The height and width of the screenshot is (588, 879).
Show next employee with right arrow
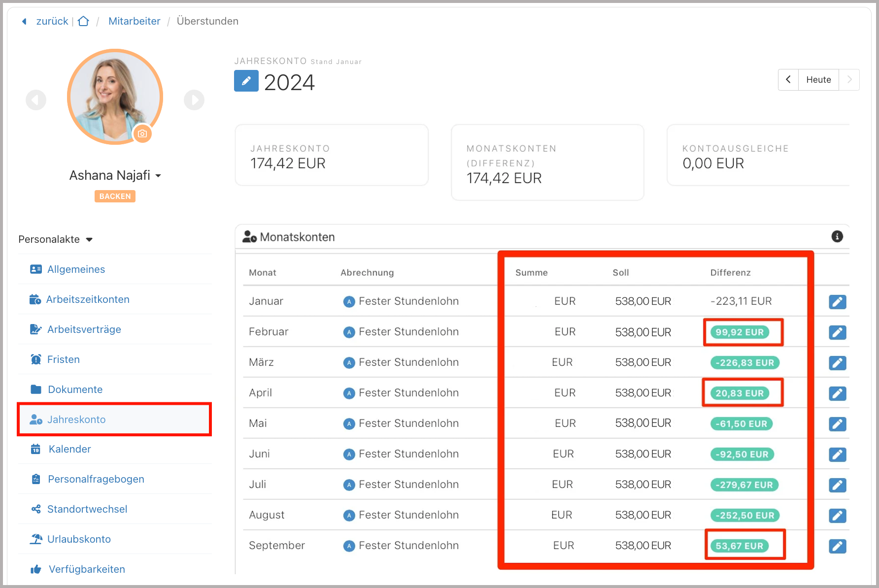(x=194, y=100)
